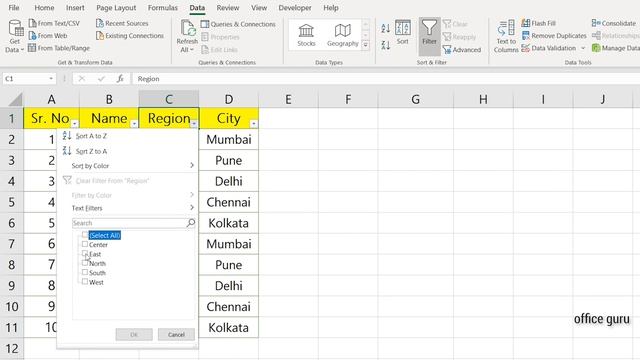Open the Help tab
This screenshot has height=360, width=640.
coord(331,8)
